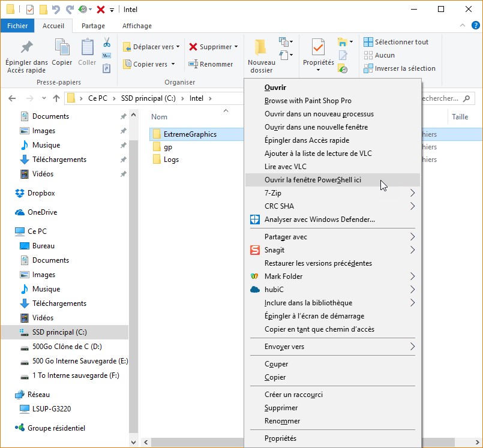Image resolution: width=483 pixels, height=448 pixels.
Task: Click the Propriétés checkmark icon in the ribbon
Action: 318,47
